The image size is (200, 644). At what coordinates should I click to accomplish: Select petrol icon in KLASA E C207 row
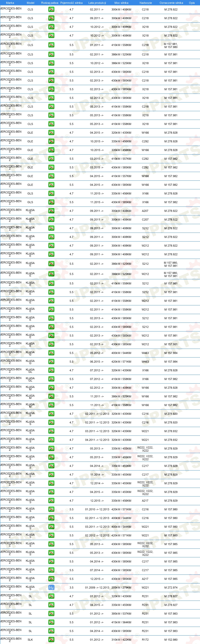pyautogui.click(x=51, y=220)
